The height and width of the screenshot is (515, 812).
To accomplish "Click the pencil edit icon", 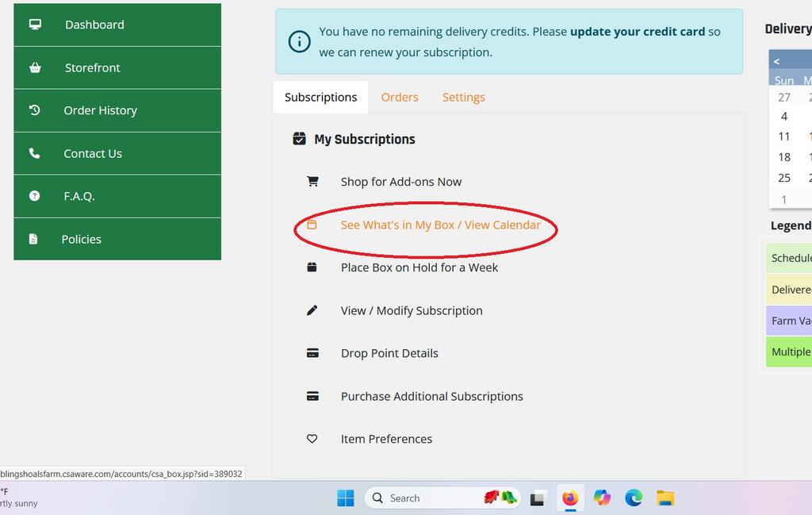I will coord(312,309).
